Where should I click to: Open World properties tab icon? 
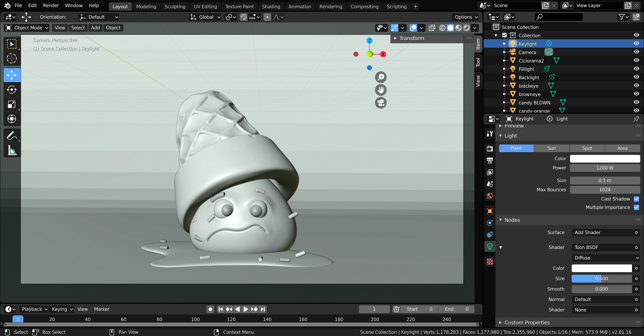pyautogui.click(x=490, y=196)
